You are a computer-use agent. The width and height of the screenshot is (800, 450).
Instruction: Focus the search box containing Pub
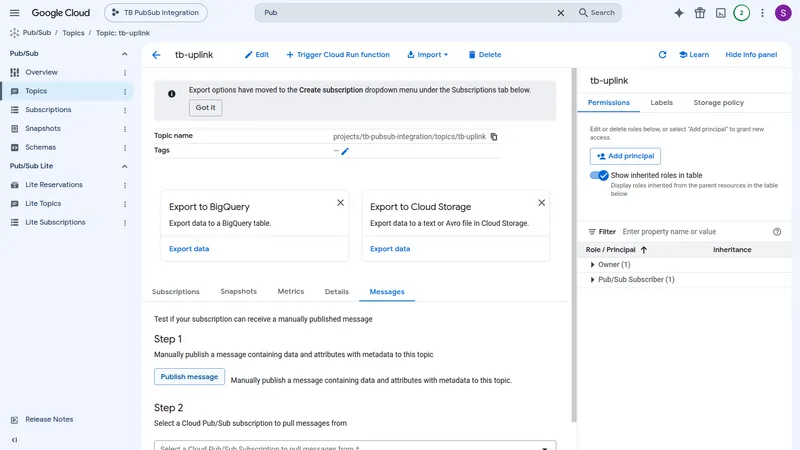(406, 13)
